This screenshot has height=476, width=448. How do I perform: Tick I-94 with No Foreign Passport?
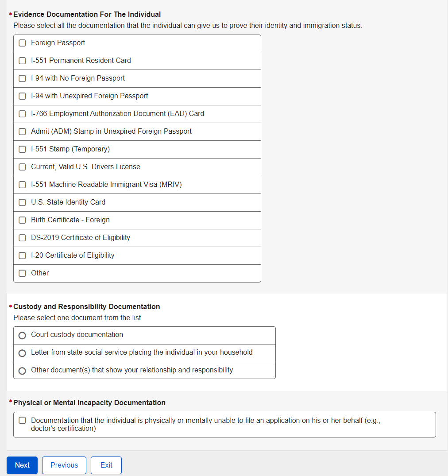pos(22,78)
